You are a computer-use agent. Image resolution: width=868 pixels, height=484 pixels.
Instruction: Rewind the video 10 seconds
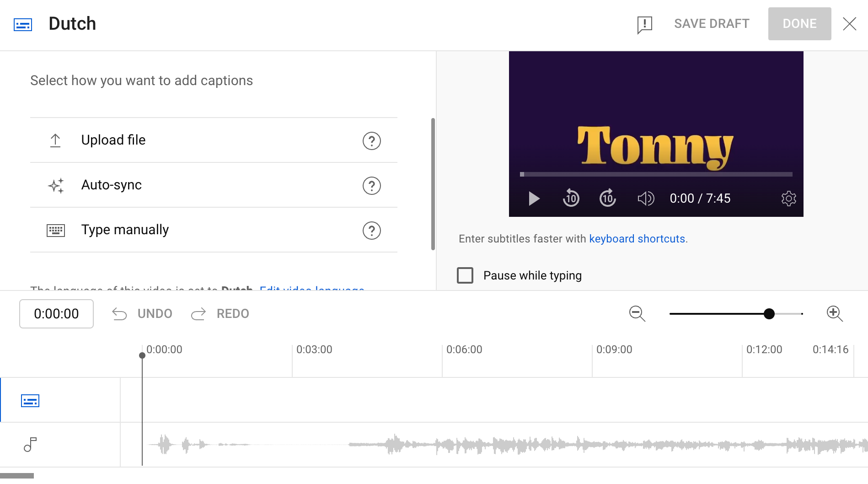click(571, 198)
